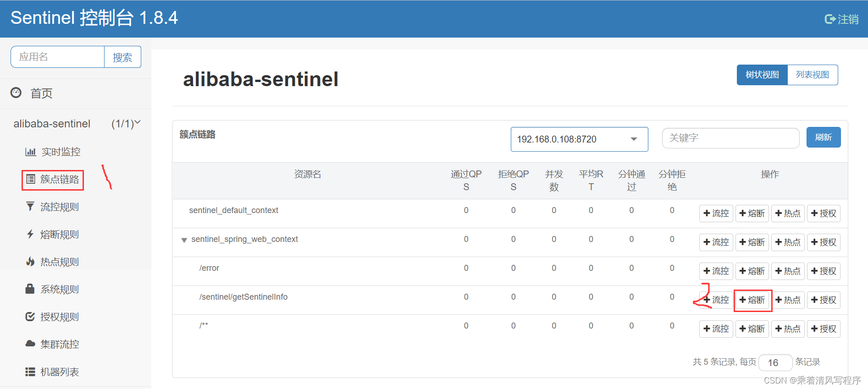
Task: Click the filter icon for 流控规则
Action: tap(30, 207)
